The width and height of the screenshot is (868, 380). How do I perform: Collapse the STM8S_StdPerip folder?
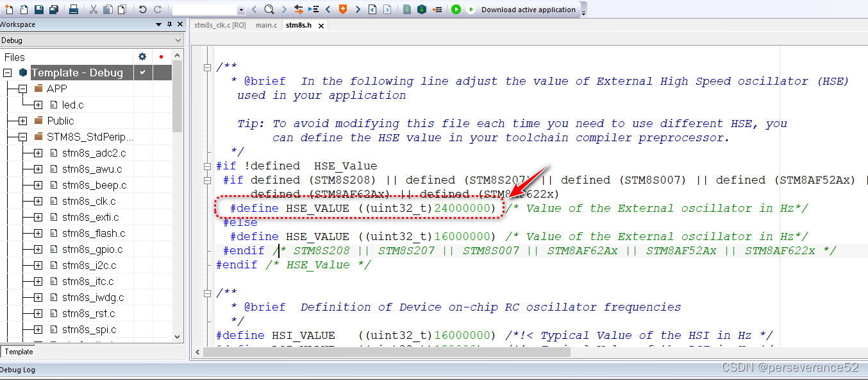(22, 137)
